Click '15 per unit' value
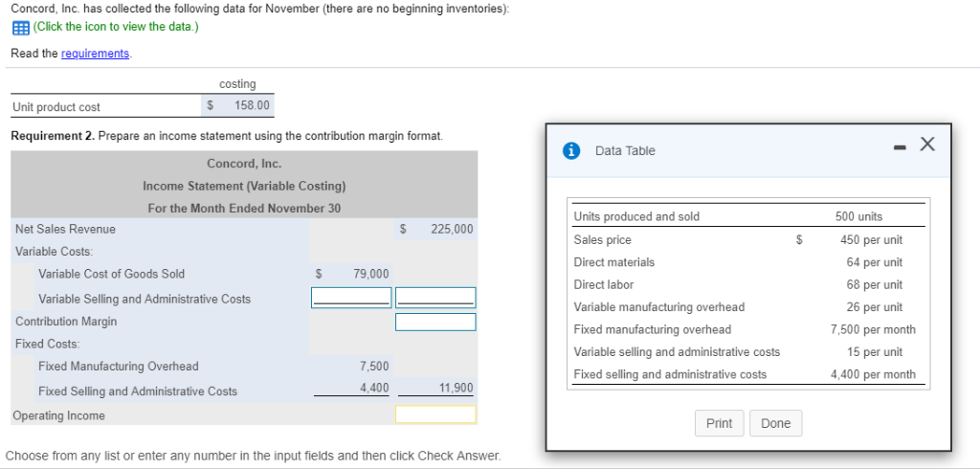 coord(875,351)
